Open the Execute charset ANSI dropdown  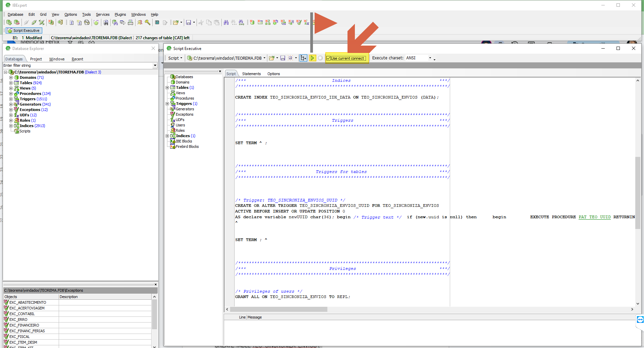[430, 58]
